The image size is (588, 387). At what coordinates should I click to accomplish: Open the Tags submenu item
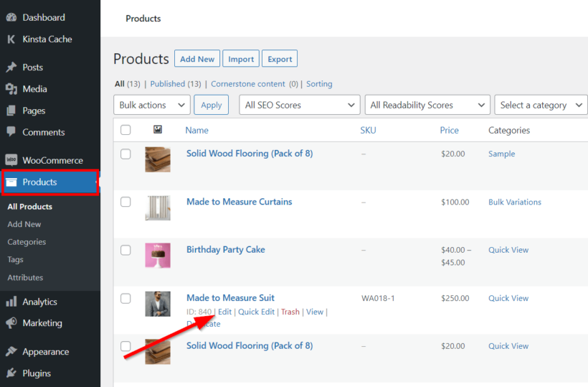coord(15,259)
